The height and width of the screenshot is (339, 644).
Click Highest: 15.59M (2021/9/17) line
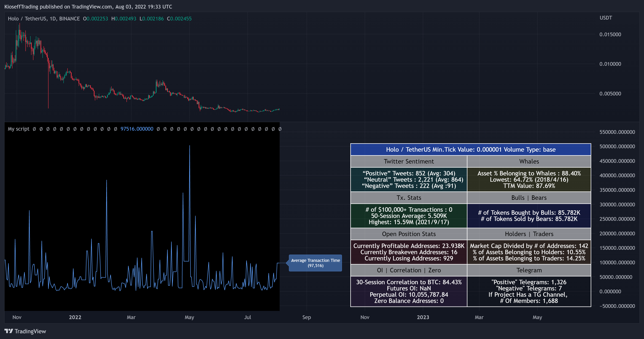409,222
